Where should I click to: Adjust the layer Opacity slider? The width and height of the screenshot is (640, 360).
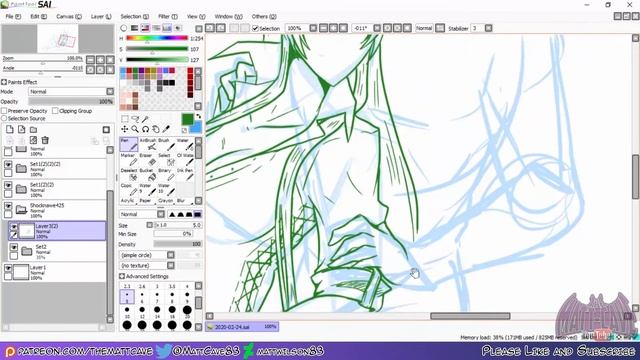point(71,101)
